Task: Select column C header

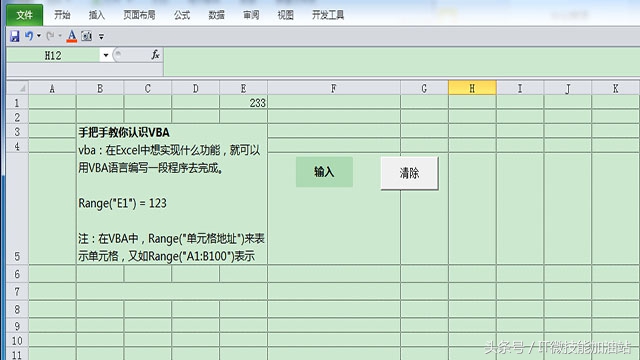Action: tap(148, 88)
